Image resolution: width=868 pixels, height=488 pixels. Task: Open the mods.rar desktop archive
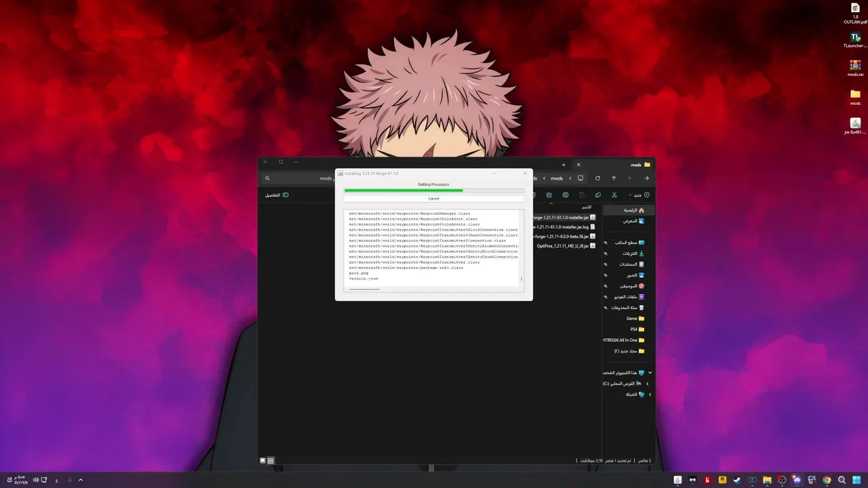(x=855, y=68)
